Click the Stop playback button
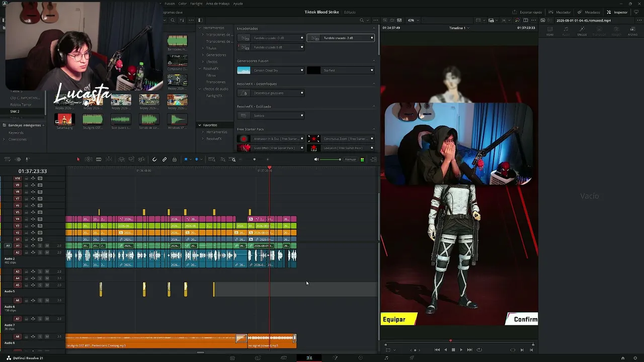 (453, 350)
